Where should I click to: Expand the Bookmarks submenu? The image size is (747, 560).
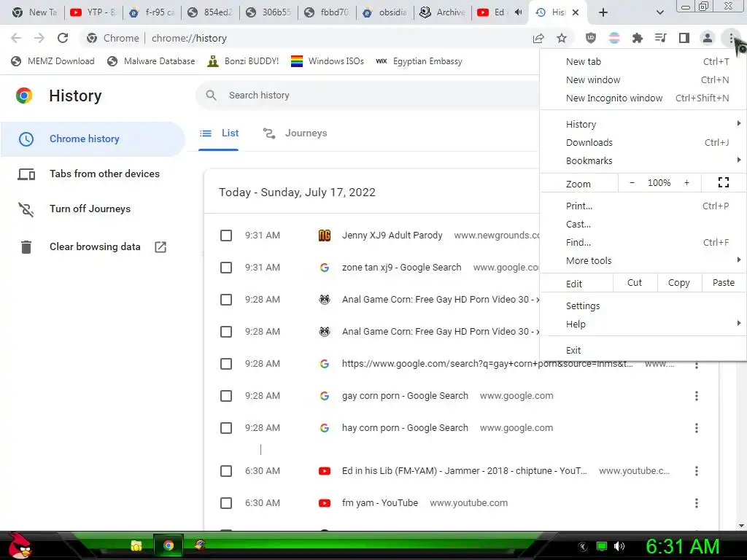coord(643,161)
